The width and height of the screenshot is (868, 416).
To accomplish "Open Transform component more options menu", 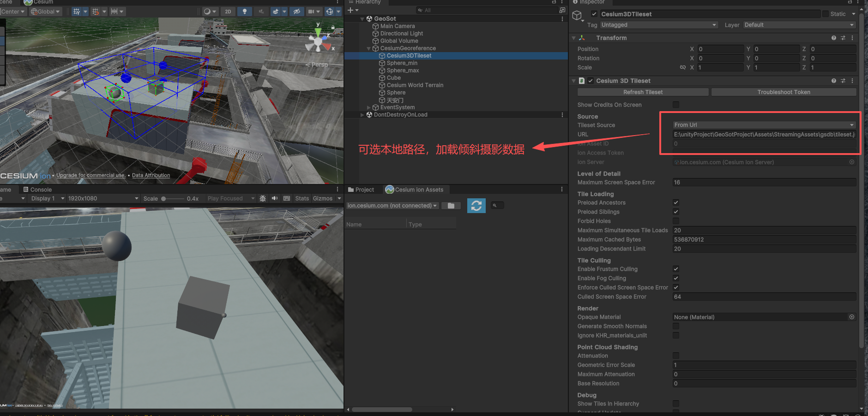I will [x=852, y=38].
